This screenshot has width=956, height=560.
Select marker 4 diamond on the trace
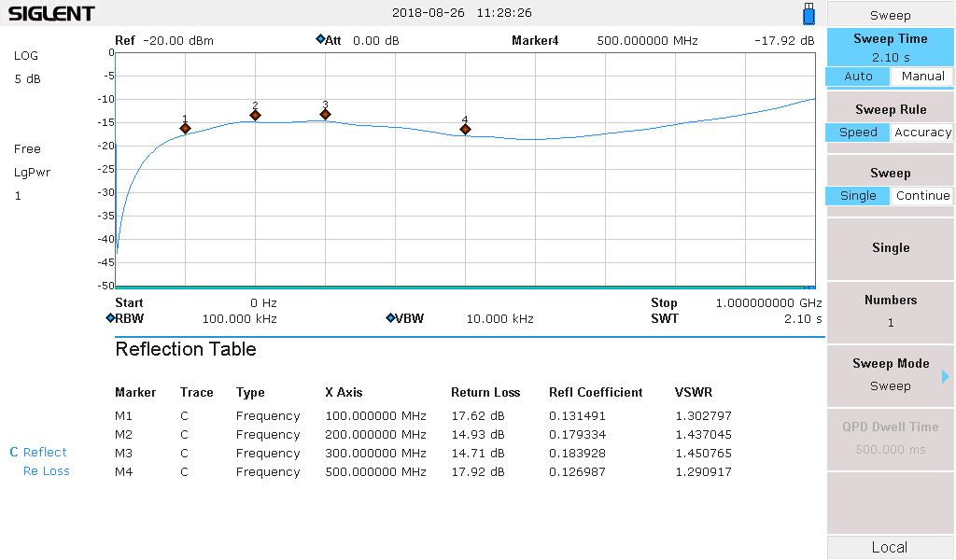465,129
